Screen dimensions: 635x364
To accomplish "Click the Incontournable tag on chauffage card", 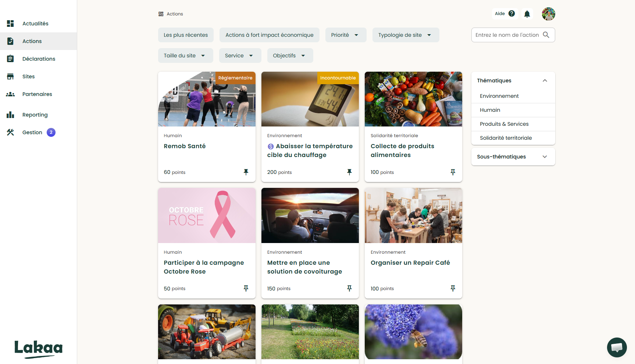I will pyautogui.click(x=338, y=78).
